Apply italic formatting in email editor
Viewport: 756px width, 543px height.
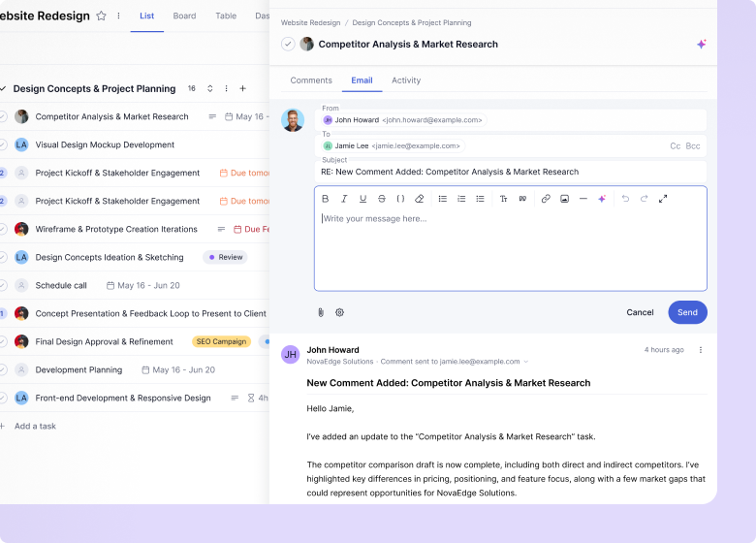tap(344, 199)
